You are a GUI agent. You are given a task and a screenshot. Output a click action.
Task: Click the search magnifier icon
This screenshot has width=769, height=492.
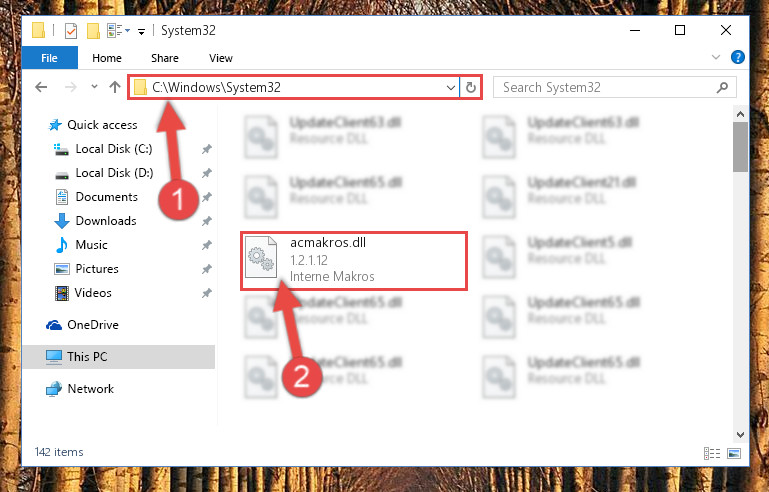coord(722,87)
